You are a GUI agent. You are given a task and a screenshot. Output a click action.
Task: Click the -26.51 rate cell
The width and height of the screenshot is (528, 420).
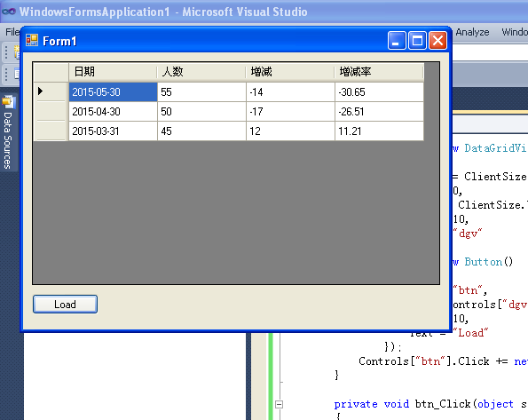tap(379, 111)
